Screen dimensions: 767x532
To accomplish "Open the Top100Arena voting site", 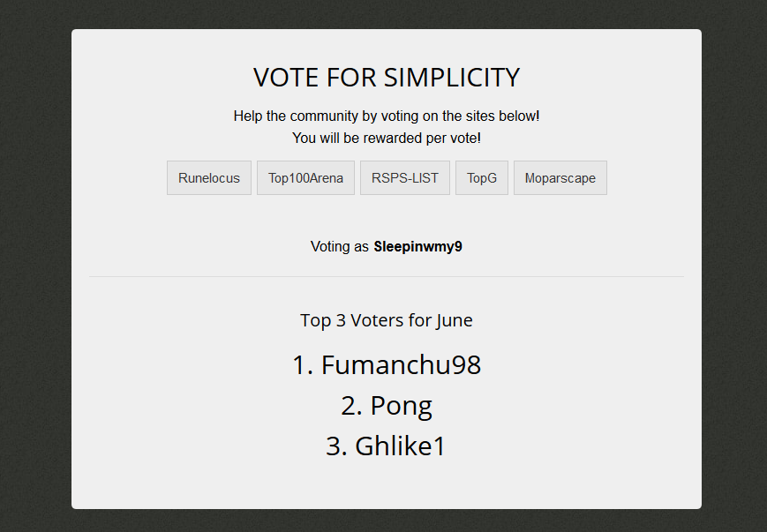I will 305,177.
